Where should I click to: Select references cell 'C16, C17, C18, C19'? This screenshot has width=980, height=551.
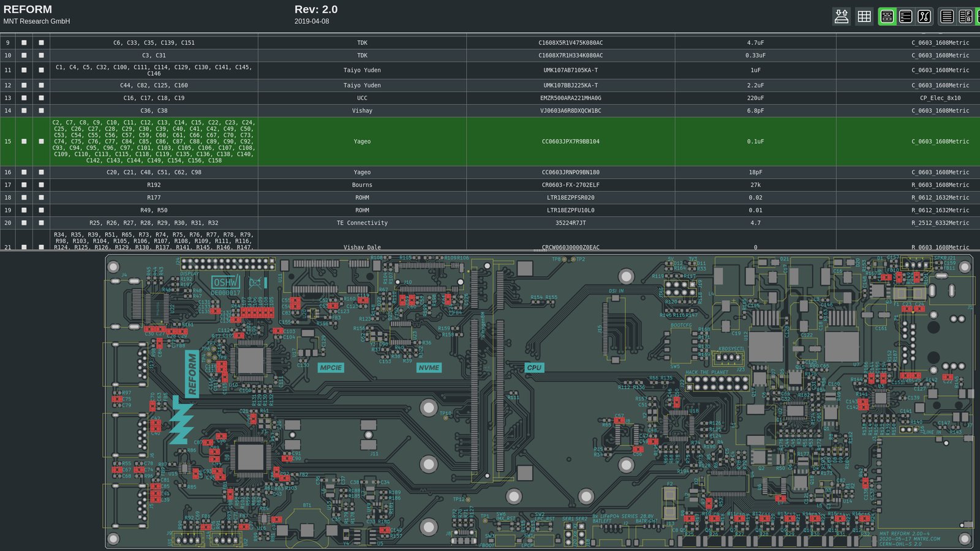pos(154,98)
